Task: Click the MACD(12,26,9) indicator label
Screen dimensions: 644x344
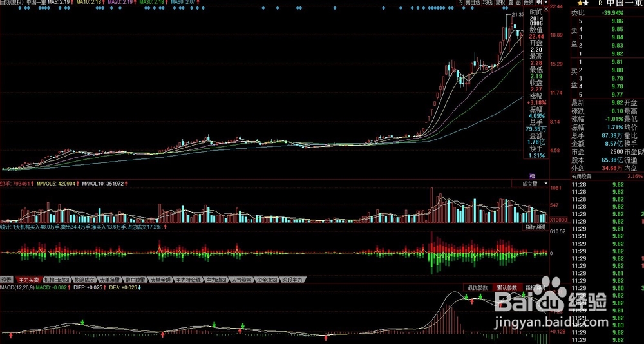Action: 17,288
